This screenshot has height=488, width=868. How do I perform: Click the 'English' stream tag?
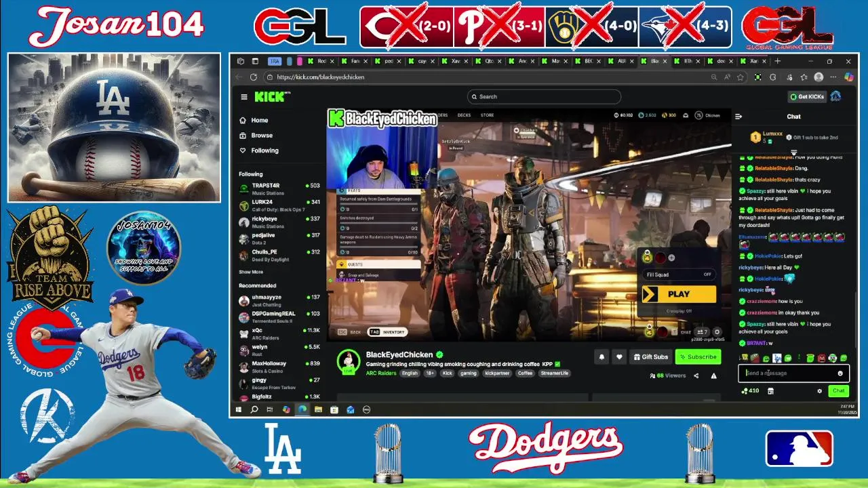[410, 373]
